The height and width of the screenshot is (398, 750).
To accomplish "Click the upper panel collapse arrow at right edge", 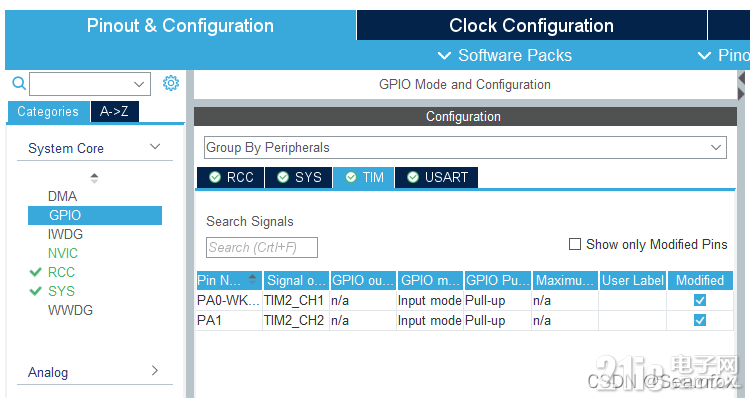I will click(741, 77).
